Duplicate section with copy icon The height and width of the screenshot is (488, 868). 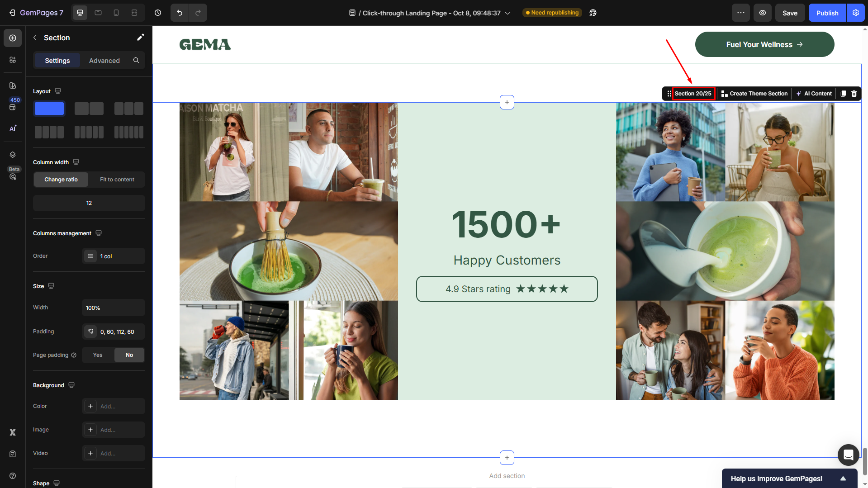843,94
